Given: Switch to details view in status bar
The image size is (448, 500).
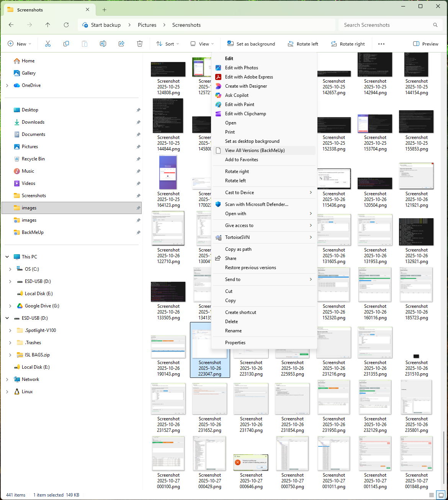Looking at the screenshot, I should pos(432,495).
